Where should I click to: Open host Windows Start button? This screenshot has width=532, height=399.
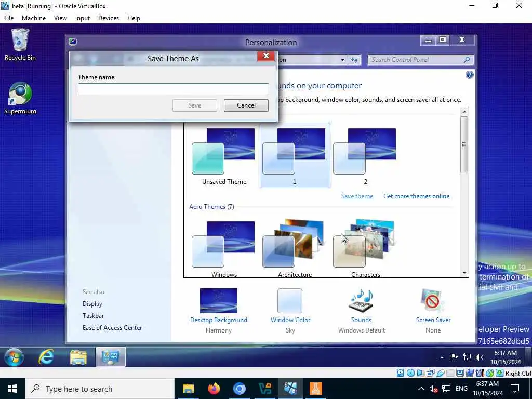point(12,389)
